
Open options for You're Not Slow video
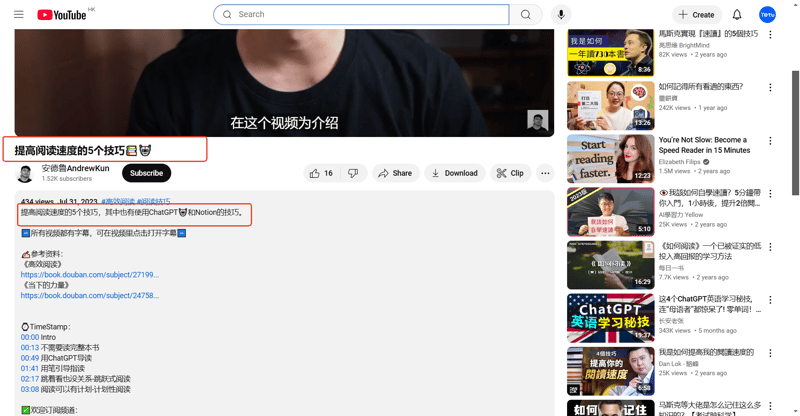point(770,141)
